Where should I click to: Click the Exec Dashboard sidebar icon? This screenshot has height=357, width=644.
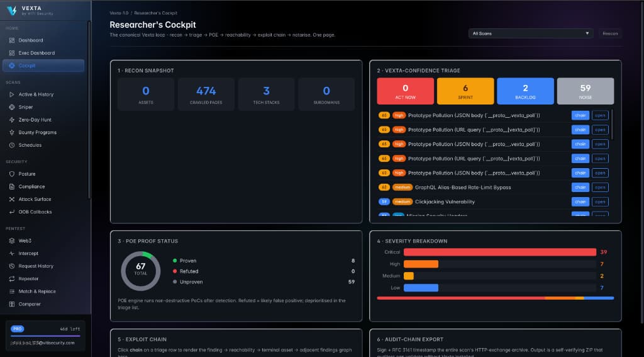(x=11, y=53)
